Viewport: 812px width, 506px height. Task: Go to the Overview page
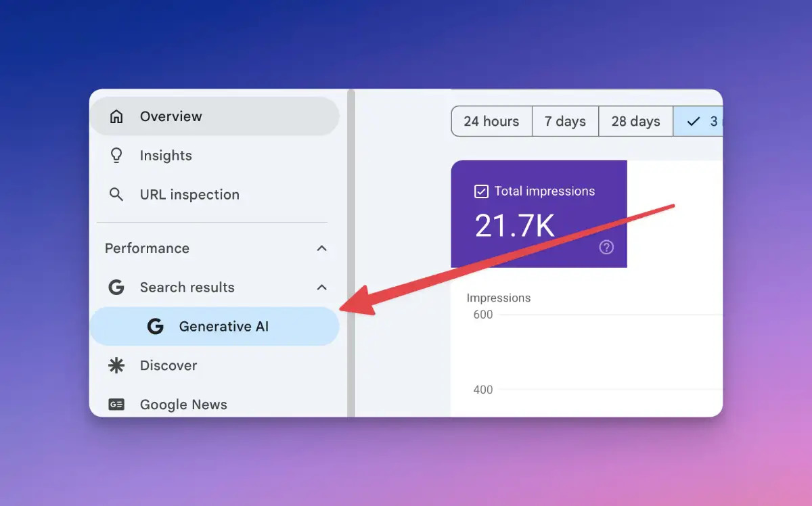click(x=215, y=116)
